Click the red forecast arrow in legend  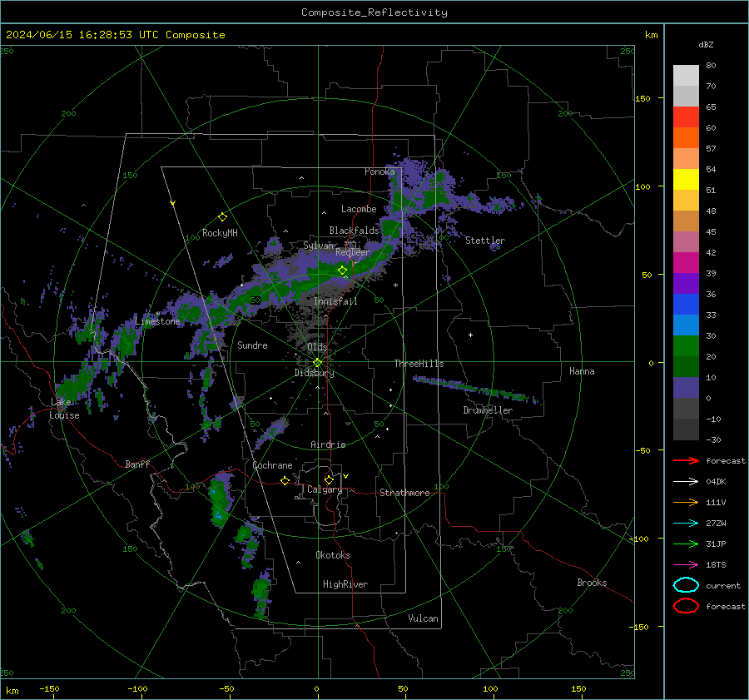pos(686,460)
